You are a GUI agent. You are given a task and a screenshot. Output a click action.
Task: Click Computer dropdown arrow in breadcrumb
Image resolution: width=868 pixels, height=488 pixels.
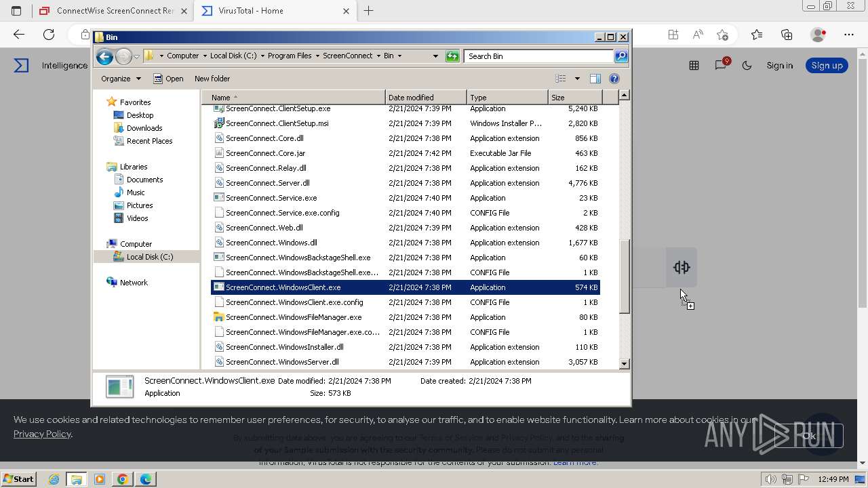coord(204,56)
